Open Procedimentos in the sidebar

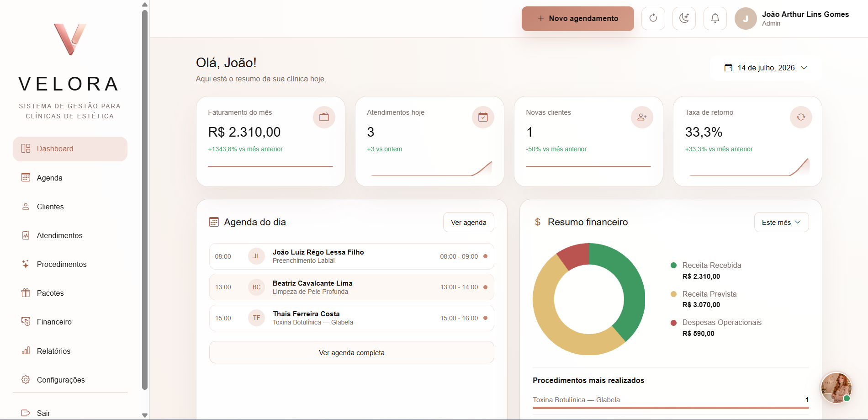[70, 264]
